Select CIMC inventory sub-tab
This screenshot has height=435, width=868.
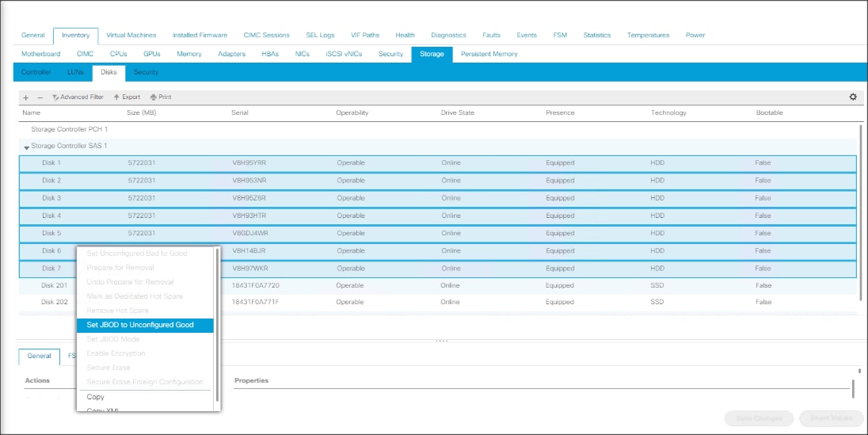point(86,54)
